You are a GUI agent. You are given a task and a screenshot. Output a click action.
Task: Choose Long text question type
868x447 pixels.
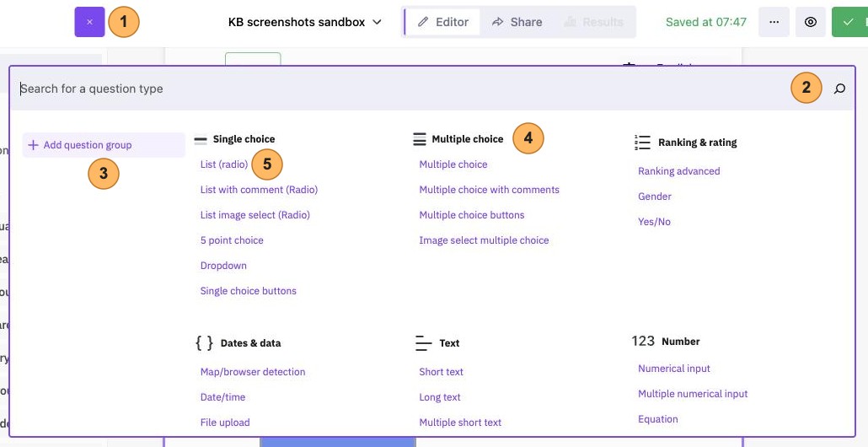[440, 397]
